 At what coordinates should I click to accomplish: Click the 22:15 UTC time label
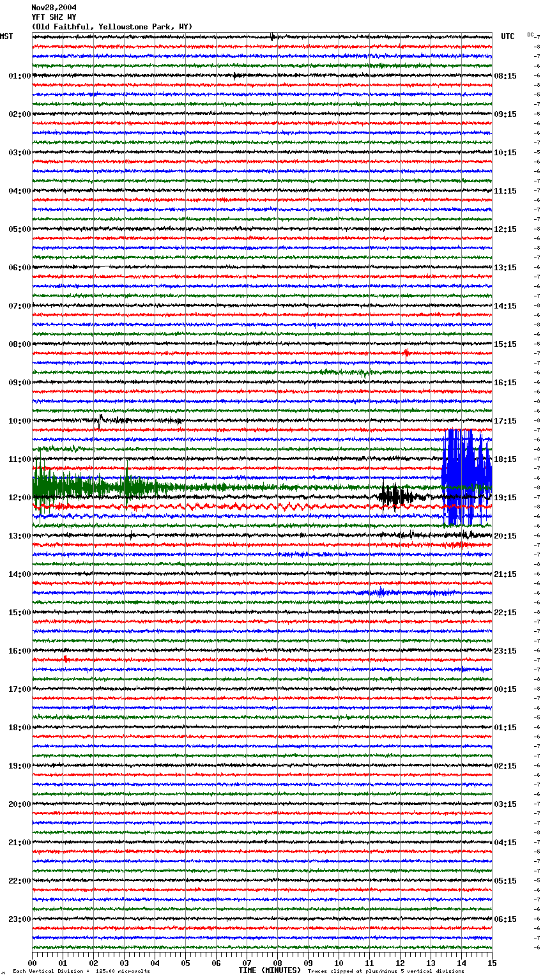(505, 613)
